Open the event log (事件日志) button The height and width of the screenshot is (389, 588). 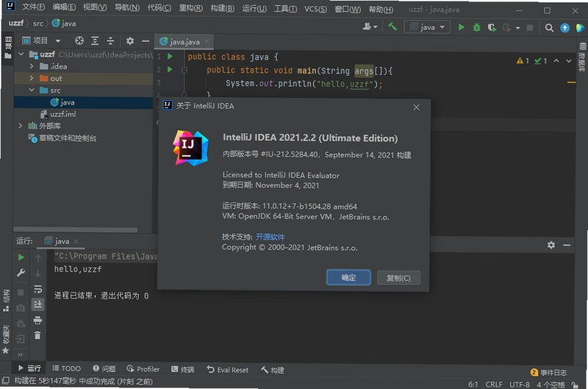[548, 373]
